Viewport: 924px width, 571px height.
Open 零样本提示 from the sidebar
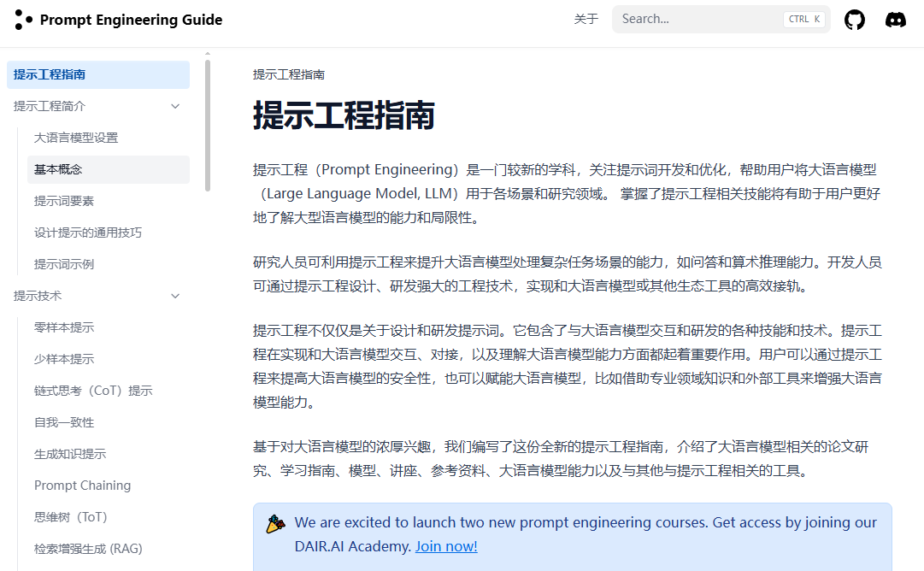click(64, 327)
